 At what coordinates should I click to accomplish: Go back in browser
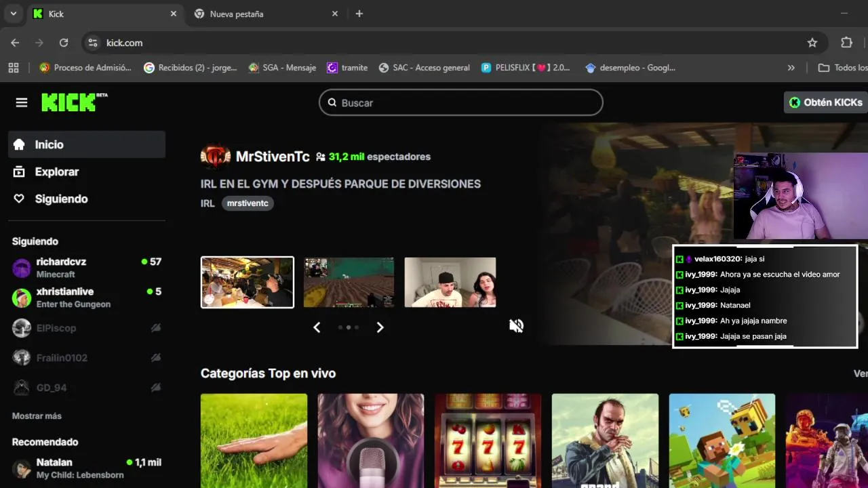click(x=15, y=43)
